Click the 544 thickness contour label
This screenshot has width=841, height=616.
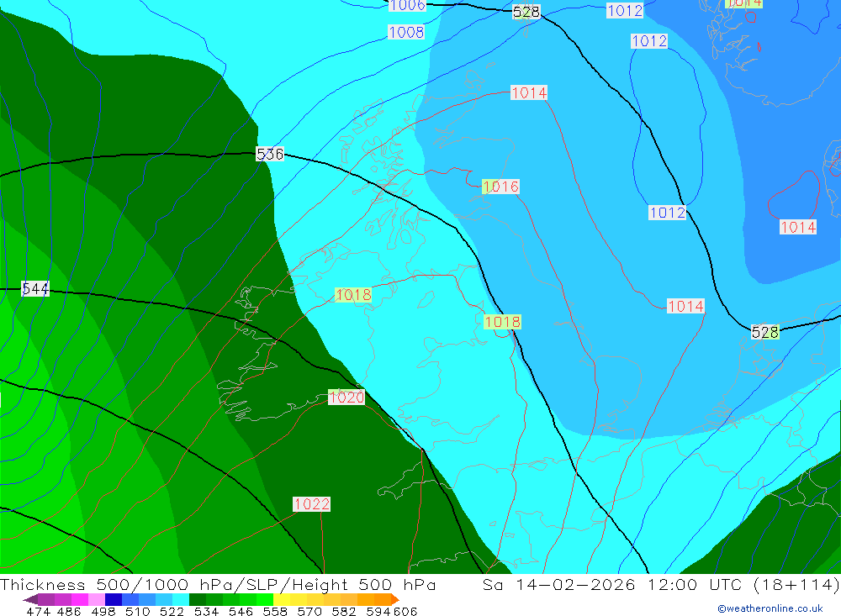coord(35,289)
